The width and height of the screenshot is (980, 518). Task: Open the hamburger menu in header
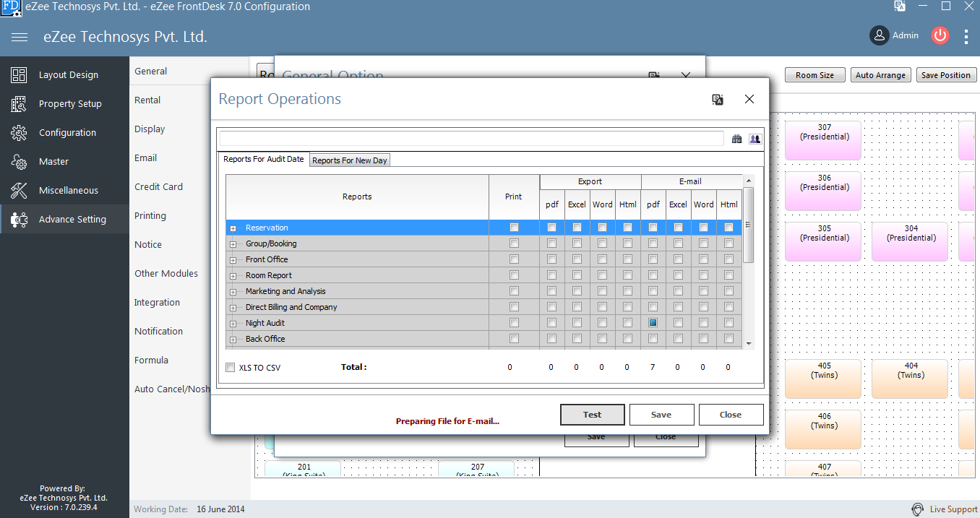pos(20,37)
